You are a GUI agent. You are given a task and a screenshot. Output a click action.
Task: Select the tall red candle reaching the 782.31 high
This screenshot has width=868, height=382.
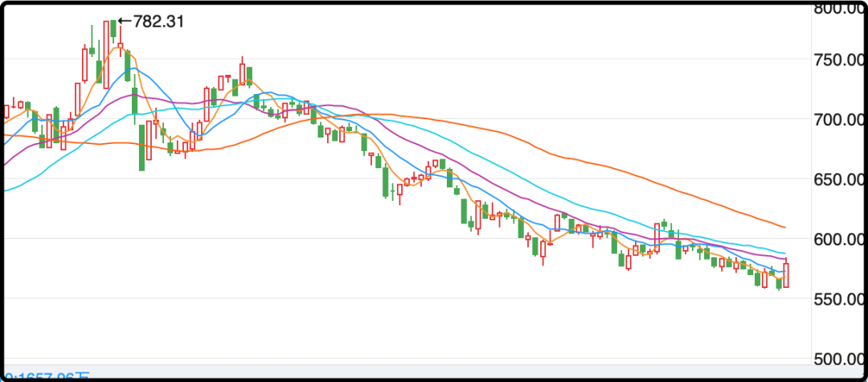pos(106,55)
